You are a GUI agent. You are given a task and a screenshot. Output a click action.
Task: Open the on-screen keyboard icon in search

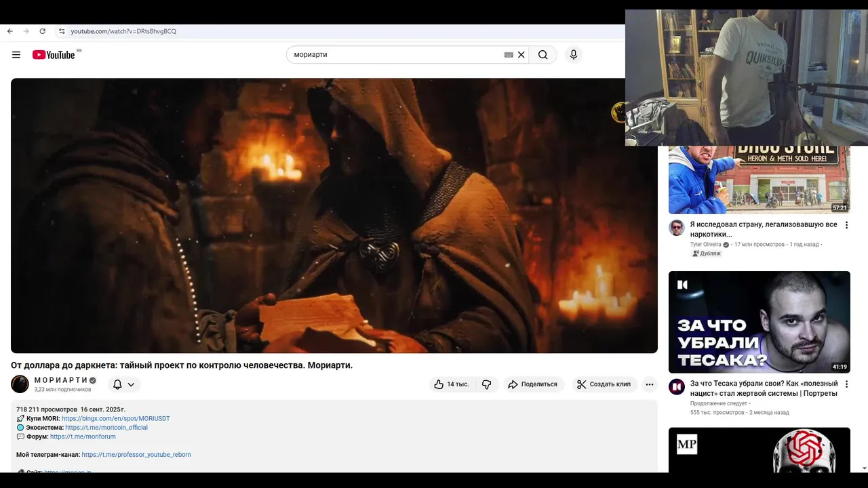click(509, 55)
